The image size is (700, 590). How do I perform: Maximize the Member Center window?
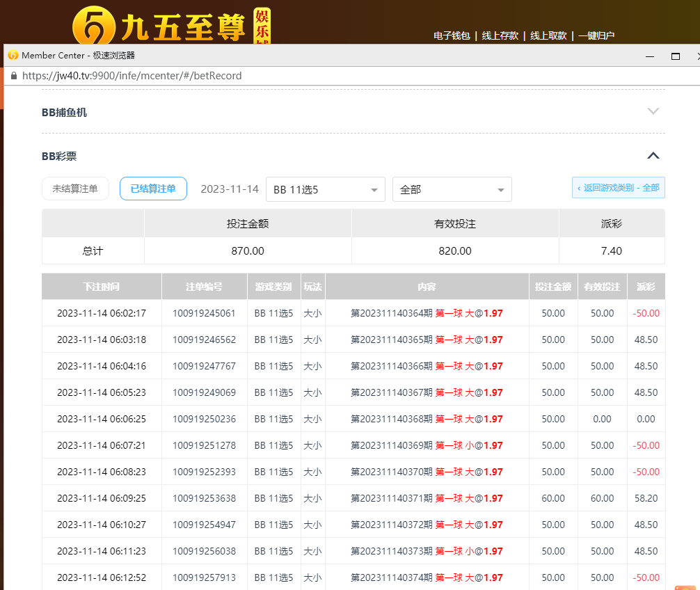[x=675, y=56]
